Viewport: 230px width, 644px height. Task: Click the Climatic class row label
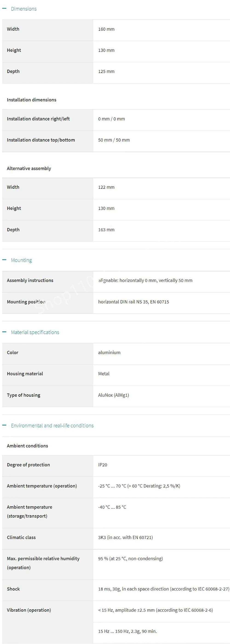21,537
